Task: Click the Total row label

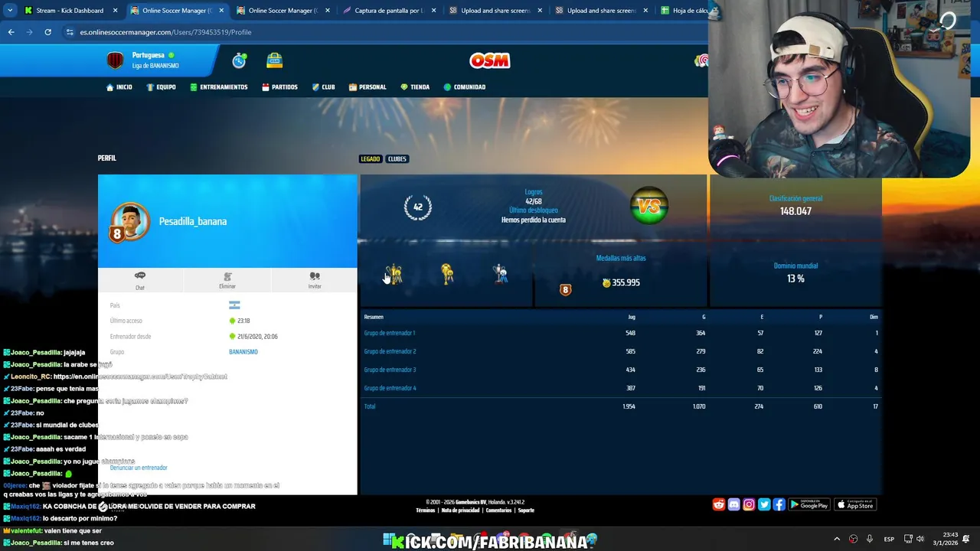Action: pos(370,406)
